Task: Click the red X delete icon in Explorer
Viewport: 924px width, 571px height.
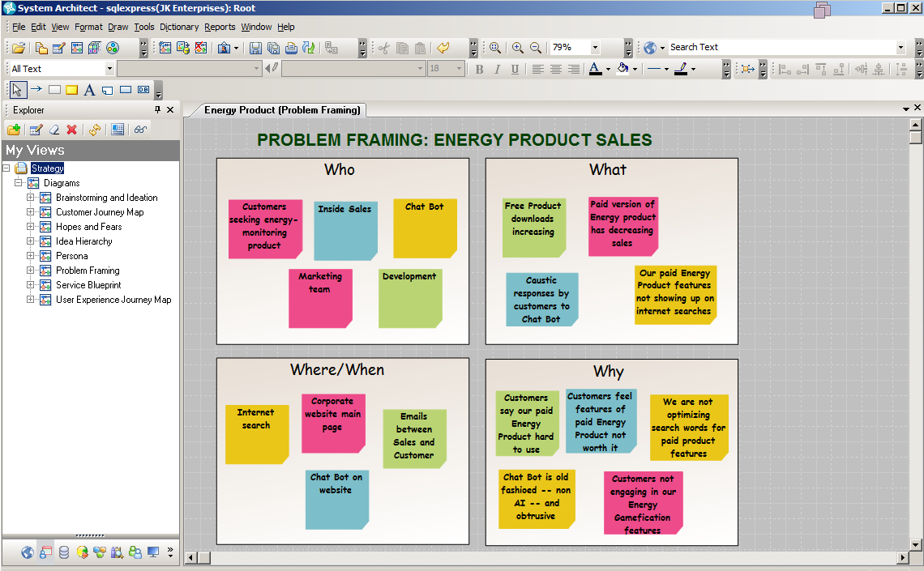Action: [71, 130]
